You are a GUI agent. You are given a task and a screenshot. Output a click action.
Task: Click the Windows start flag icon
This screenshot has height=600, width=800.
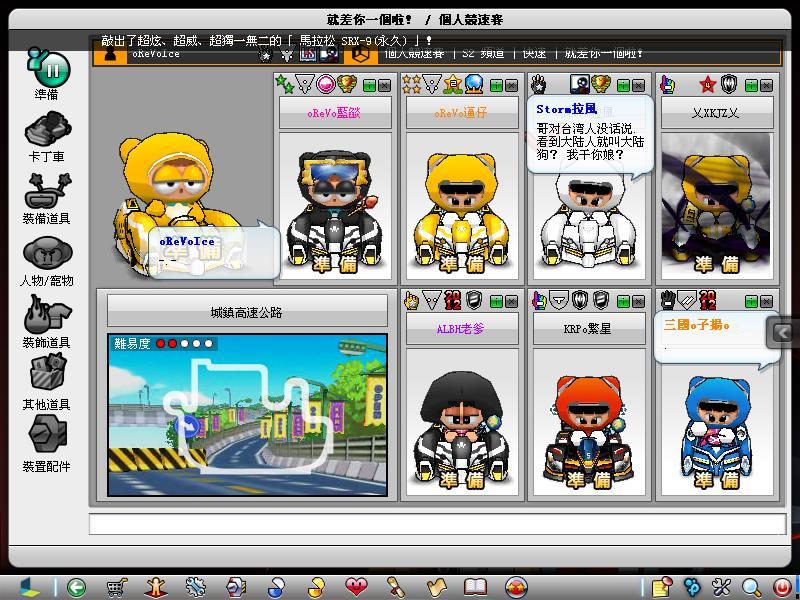coord(29,588)
